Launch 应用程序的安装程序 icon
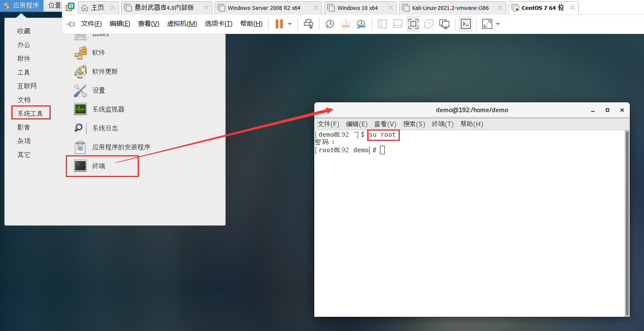The width and height of the screenshot is (644, 331). [x=80, y=147]
